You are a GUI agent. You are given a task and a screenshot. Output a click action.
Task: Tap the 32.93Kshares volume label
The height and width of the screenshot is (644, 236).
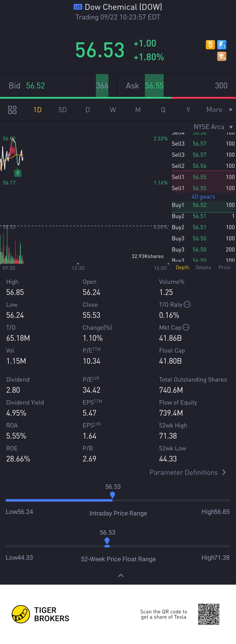pyautogui.click(x=148, y=256)
